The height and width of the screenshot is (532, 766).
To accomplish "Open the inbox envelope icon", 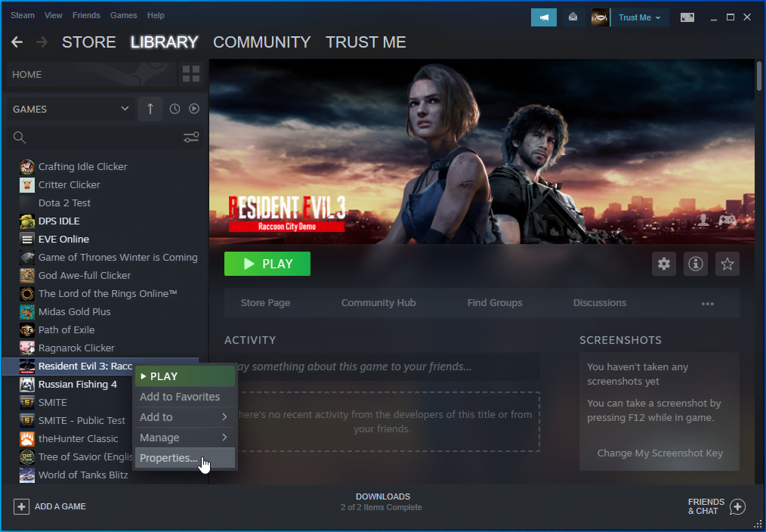I will (573, 17).
